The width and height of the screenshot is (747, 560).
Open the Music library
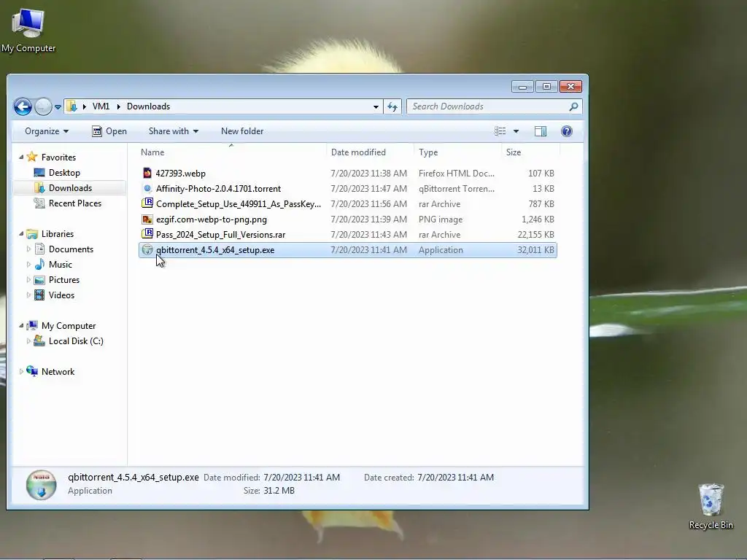(60, 265)
